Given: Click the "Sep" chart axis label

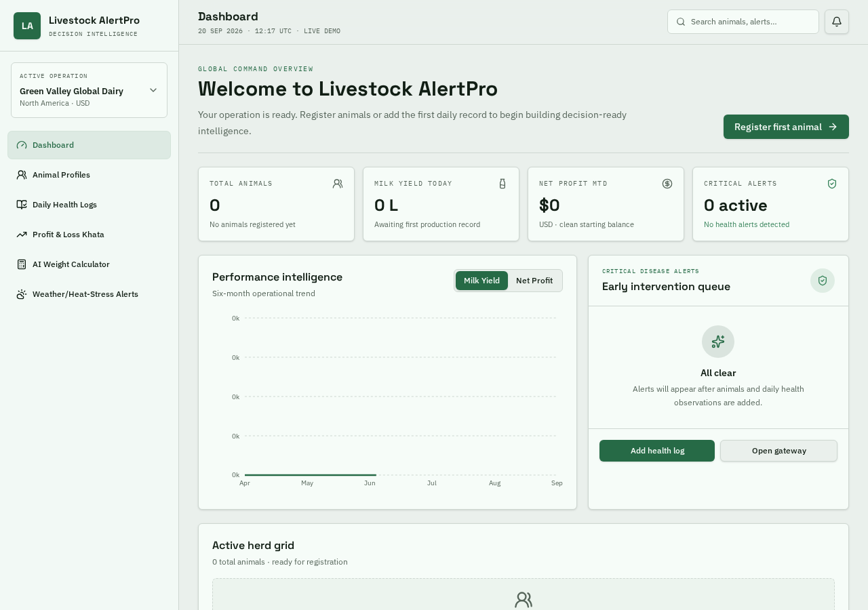Looking at the screenshot, I should pyautogui.click(x=557, y=483).
